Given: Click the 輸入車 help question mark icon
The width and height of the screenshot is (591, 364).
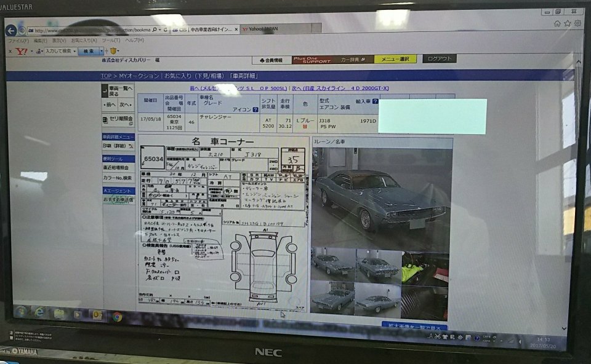Looking at the screenshot, I should coord(375,101).
